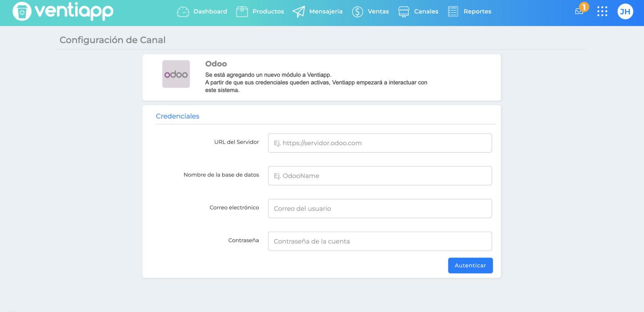Viewport: 644px width, 312px height.
Task: Click the Canales storefront icon
Action: pos(404,12)
